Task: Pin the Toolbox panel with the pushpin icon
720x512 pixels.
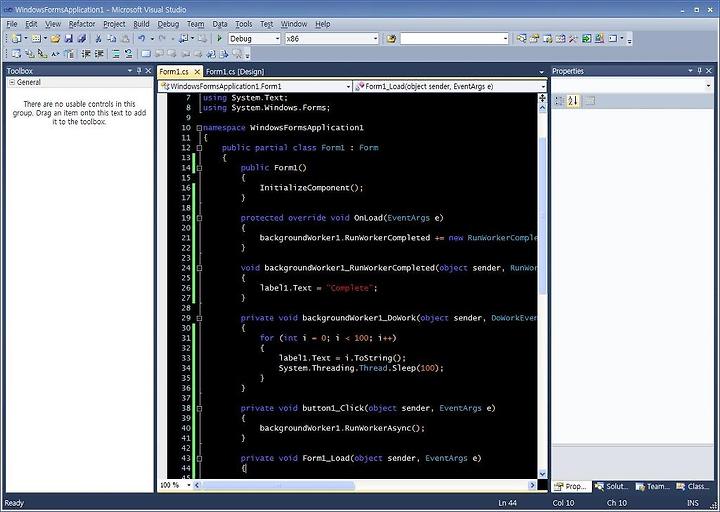Action: pos(139,71)
